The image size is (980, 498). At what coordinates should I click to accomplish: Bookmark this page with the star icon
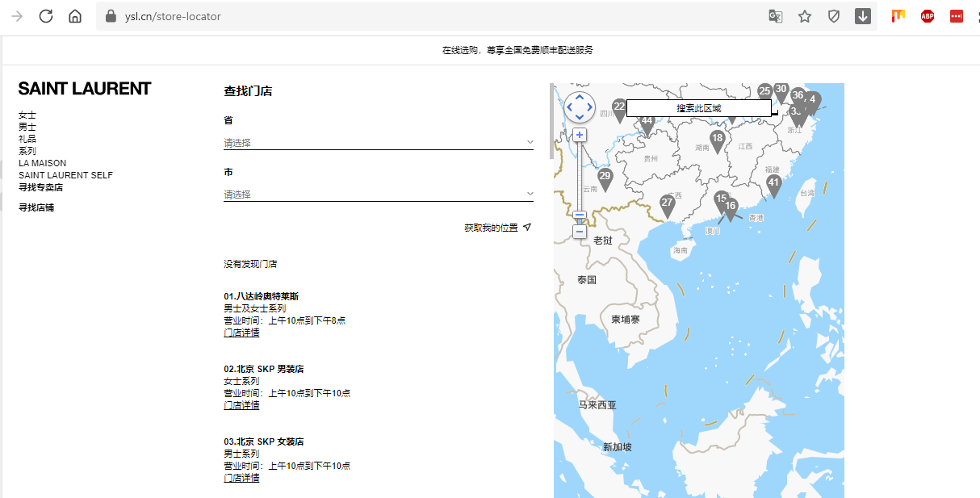(x=805, y=16)
